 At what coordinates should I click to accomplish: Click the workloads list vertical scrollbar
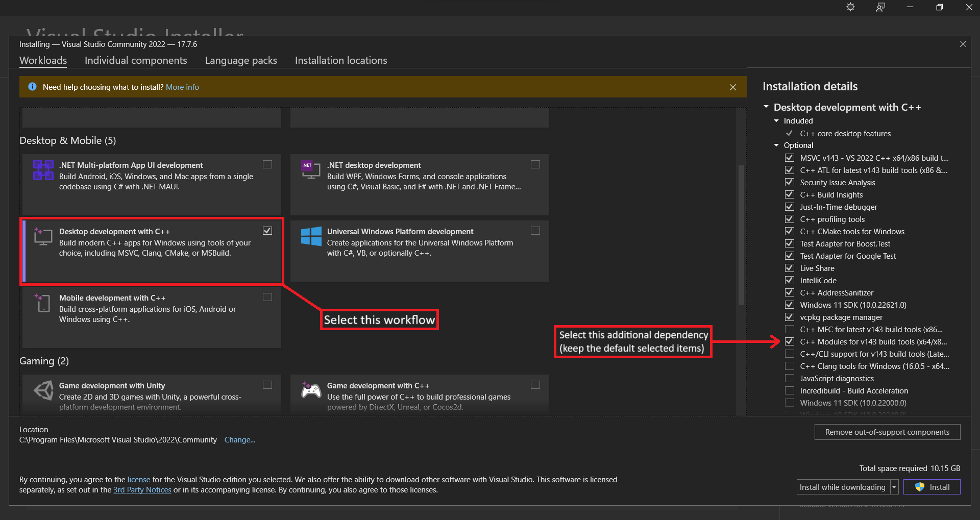[741, 235]
